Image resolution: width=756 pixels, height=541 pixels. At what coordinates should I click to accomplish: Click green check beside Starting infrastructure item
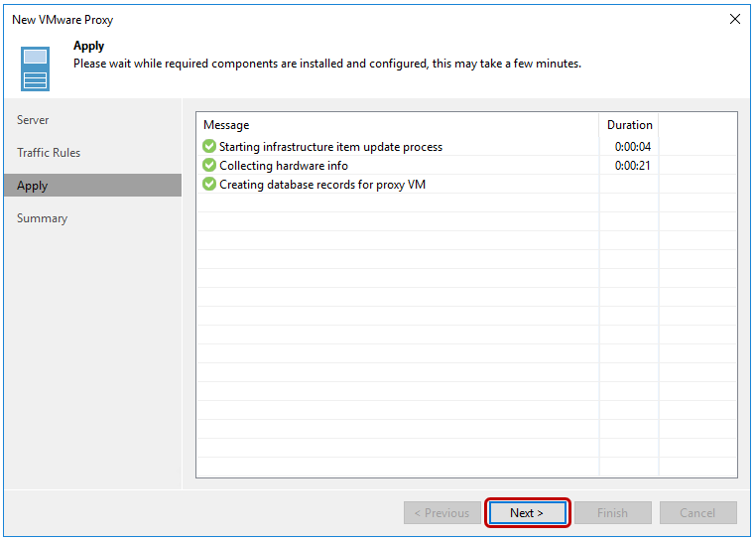(209, 146)
